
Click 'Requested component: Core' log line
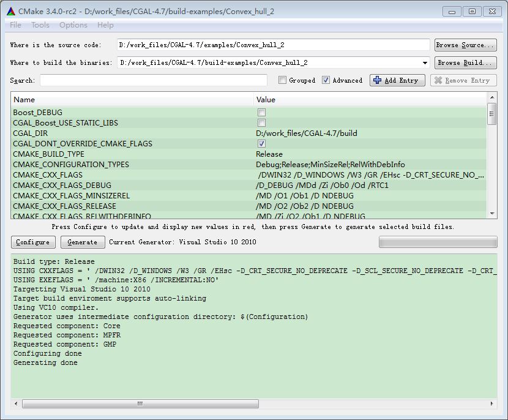pos(67,326)
